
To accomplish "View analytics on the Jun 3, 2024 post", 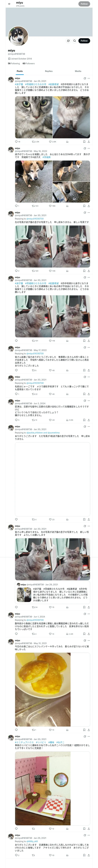I will [67, 420].
